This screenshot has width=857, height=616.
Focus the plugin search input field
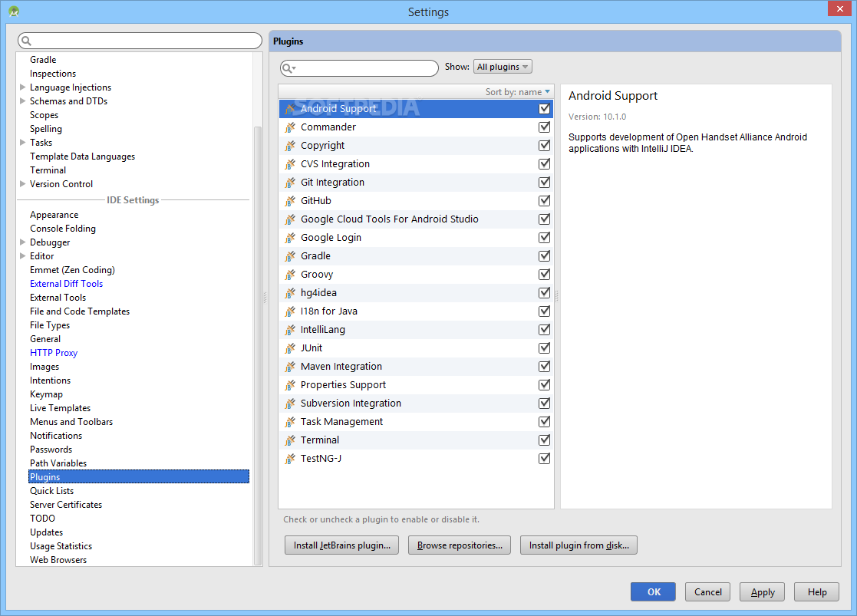pos(359,68)
